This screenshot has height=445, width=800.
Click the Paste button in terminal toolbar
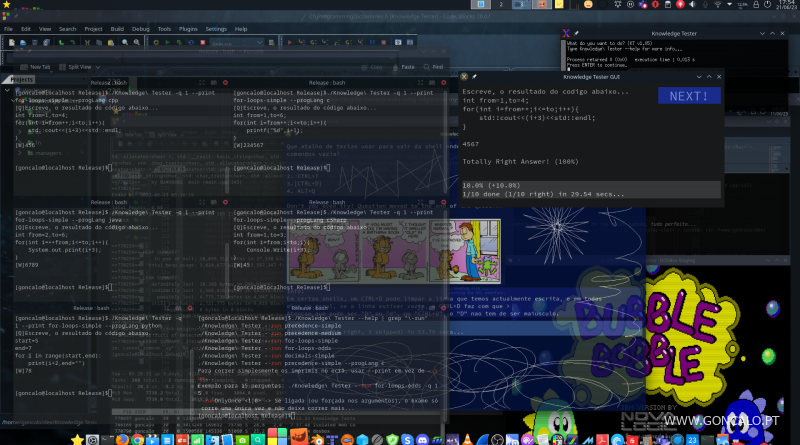click(403, 66)
